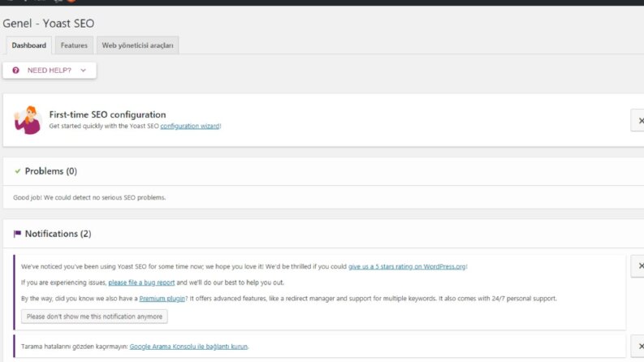Dismiss the Google Arama Konsolu notification

click(639, 346)
